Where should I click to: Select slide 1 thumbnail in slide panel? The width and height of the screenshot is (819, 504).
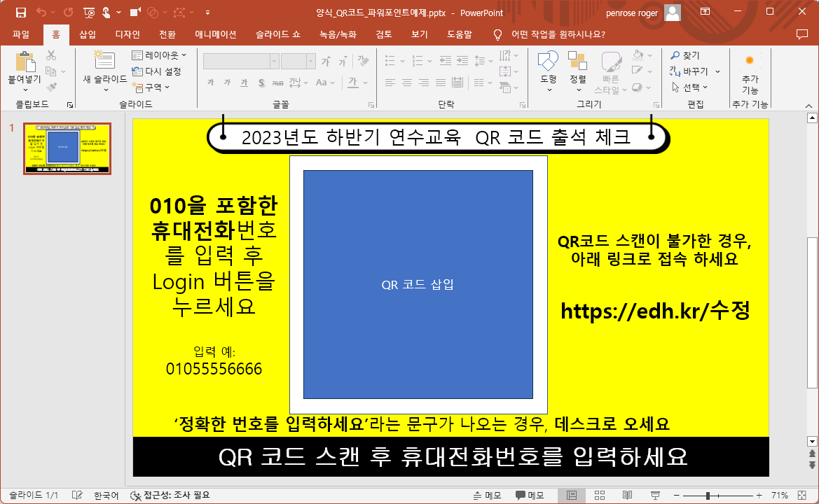pyautogui.click(x=67, y=148)
